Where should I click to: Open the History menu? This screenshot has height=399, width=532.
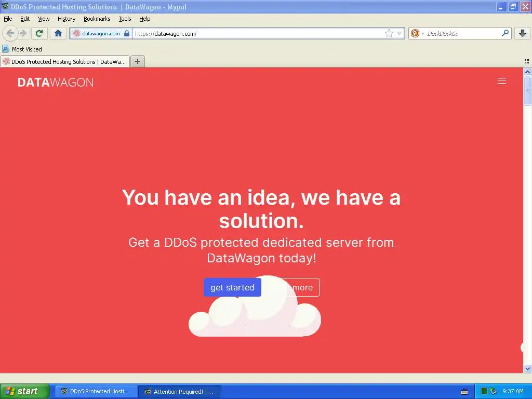[66, 19]
